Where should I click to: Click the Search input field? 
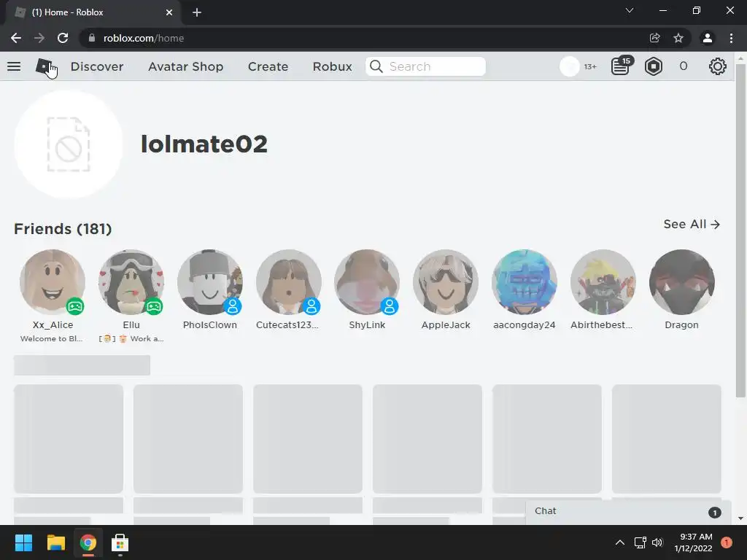(x=425, y=66)
